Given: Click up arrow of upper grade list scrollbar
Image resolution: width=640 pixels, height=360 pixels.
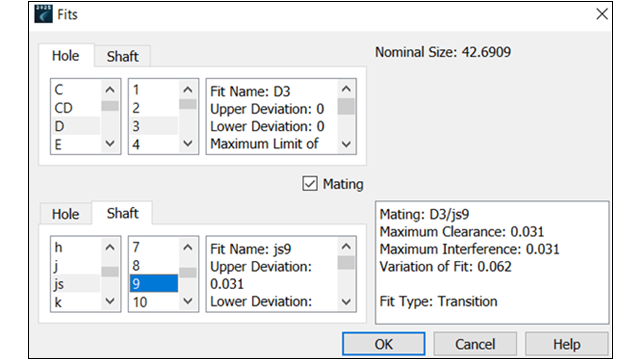Looking at the screenshot, I should coord(188,89).
